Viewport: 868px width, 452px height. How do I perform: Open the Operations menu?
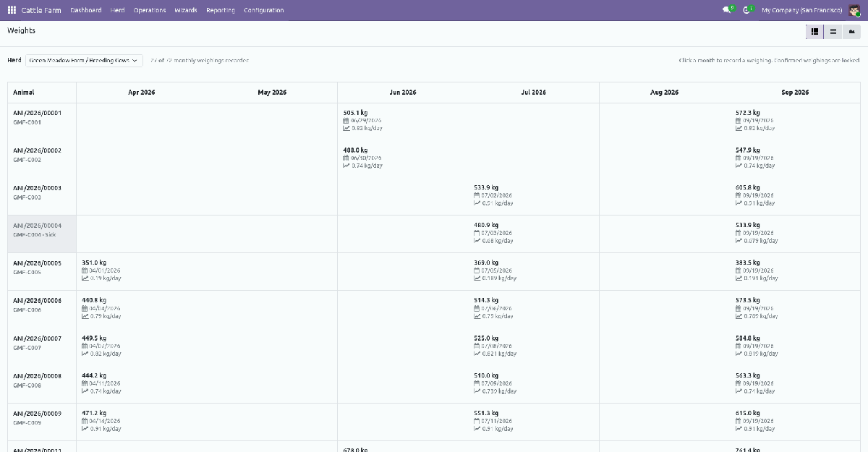150,10
